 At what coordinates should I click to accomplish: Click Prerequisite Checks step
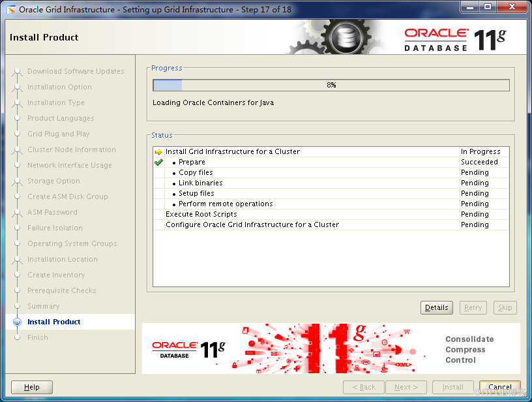click(x=62, y=290)
